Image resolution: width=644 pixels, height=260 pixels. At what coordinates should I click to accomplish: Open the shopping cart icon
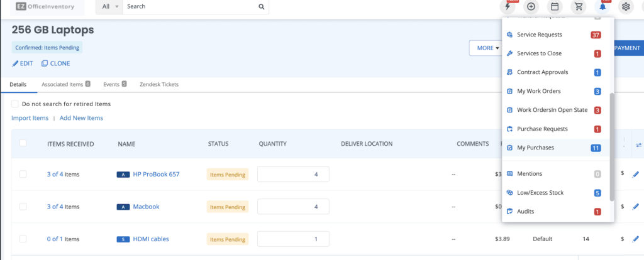tap(579, 6)
